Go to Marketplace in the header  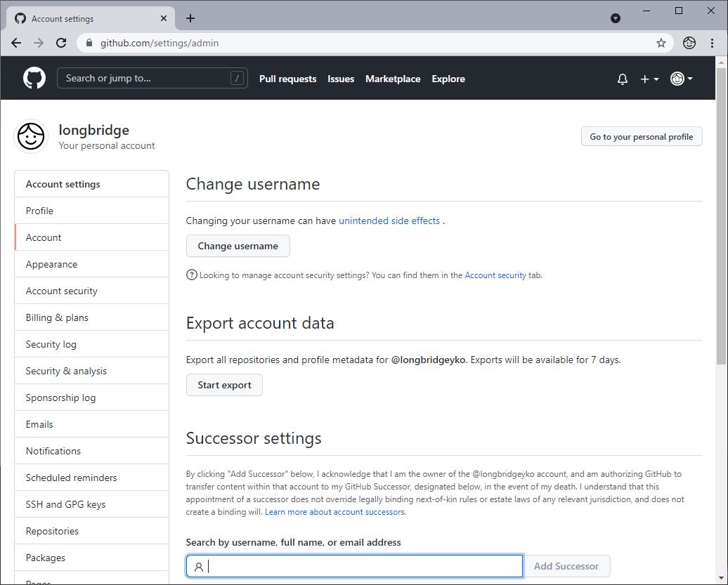[x=393, y=79]
